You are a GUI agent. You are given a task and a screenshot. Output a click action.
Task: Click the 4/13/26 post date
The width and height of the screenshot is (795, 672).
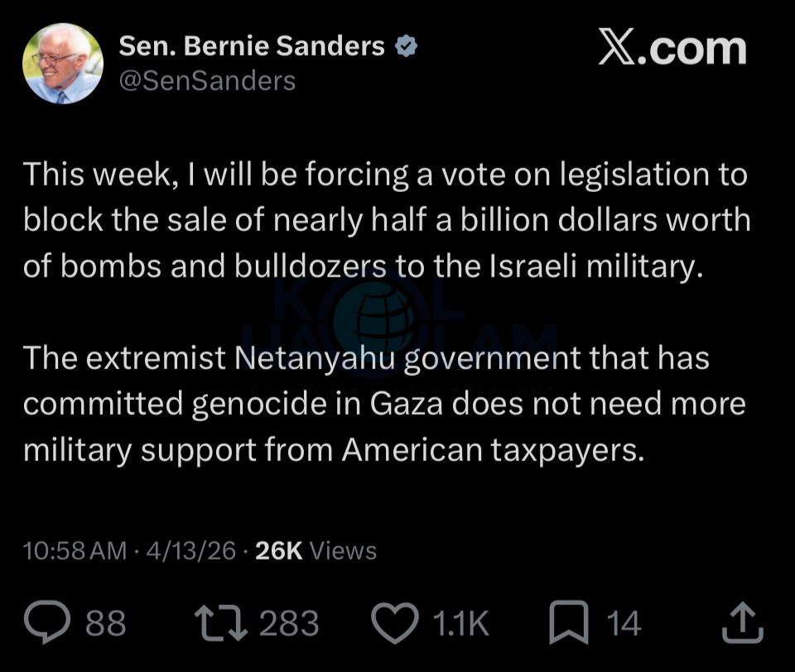[x=190, y=551]
